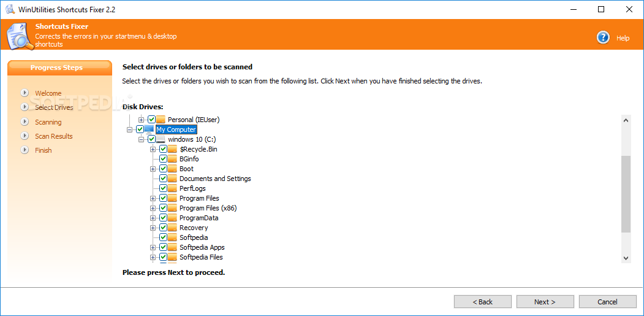Expand the Boot folder node
Screen dimensions: 644x316
[x=153, y=169]
